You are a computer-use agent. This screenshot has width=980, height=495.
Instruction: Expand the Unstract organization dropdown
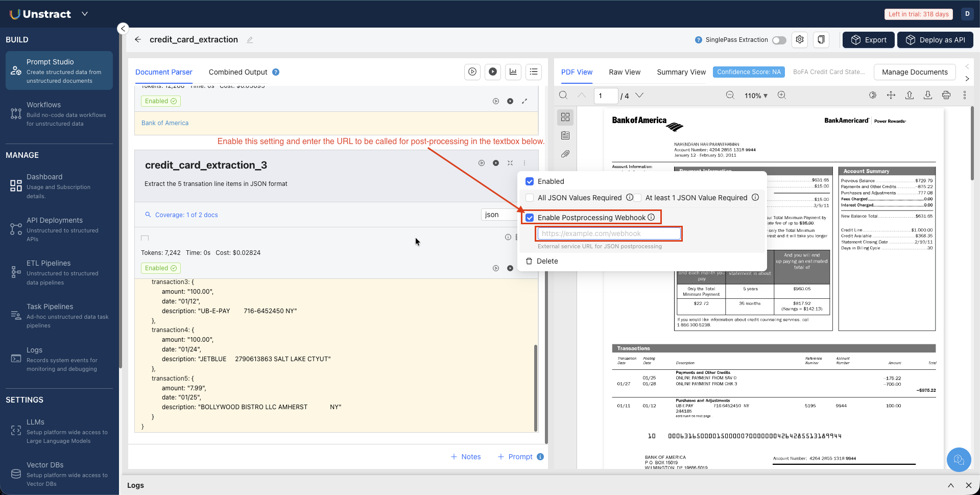click(x=85, y=14)
